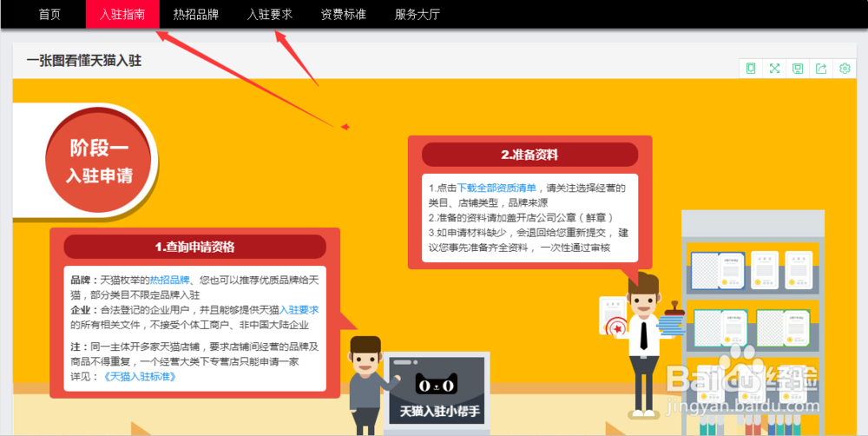Click the 1.查询申请资格 heading banner
Screen dimensions: 868x436
[x=194, y=247]
